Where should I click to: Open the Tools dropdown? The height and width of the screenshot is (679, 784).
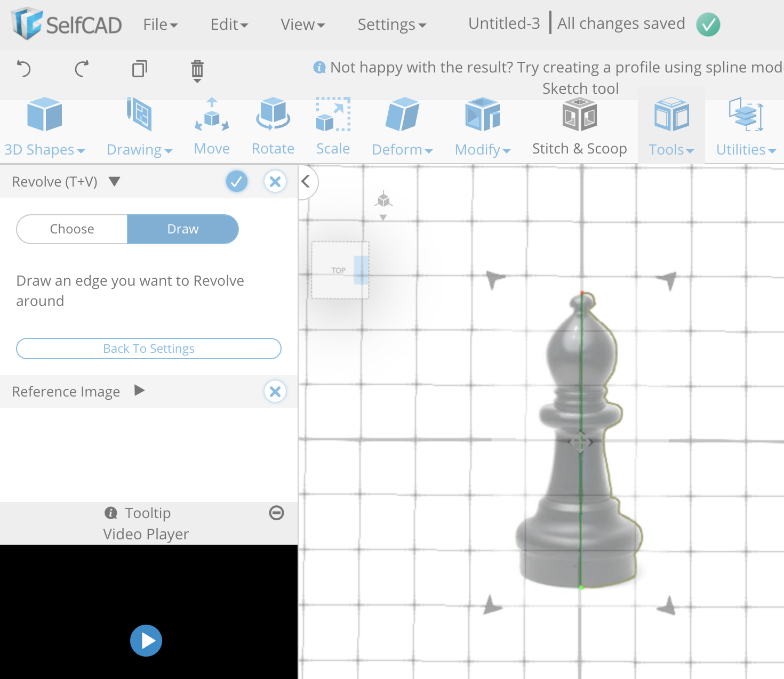coord(671,127)
